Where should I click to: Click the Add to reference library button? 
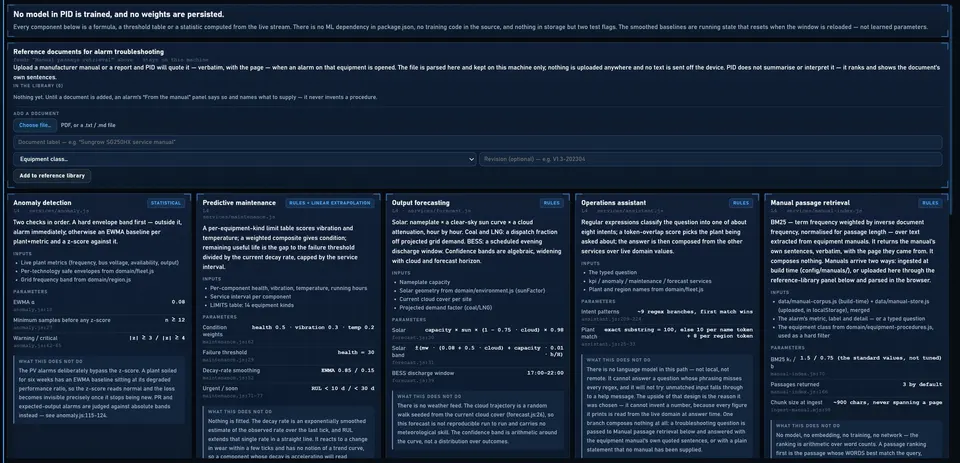(52, 176)
